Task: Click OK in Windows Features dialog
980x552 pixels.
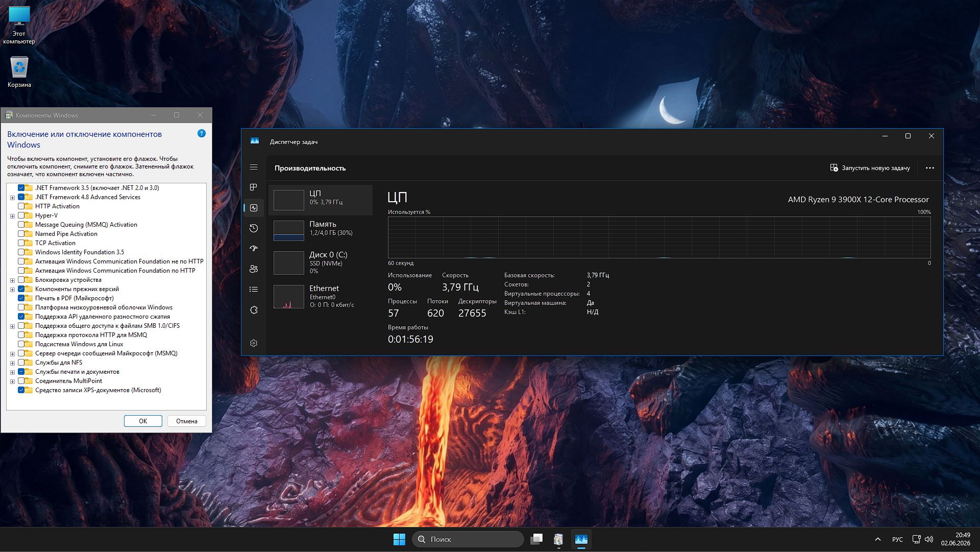Action: 143,421
